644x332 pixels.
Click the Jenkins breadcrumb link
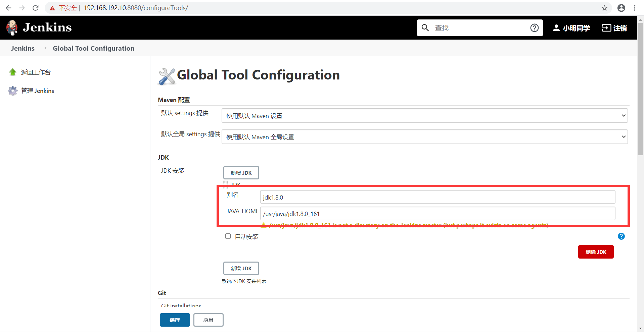[x=23, y=48]
